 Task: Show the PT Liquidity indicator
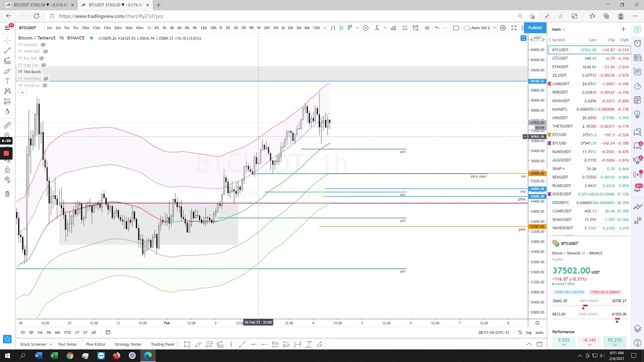pyautogui.click(x=43, y=45)
